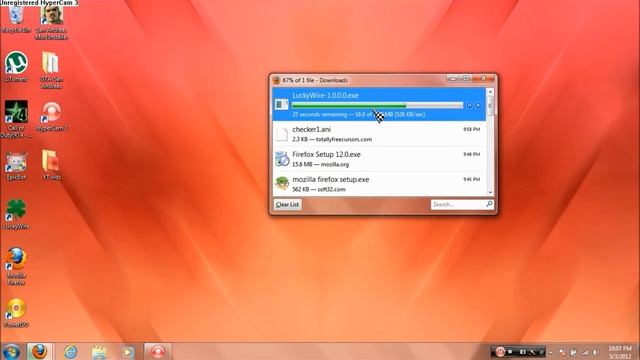Viewport: 640px width, 360px height.
Task: Pause the LuckyWire-1.0.0.0.exe download
Action: [x=469, y=105]
